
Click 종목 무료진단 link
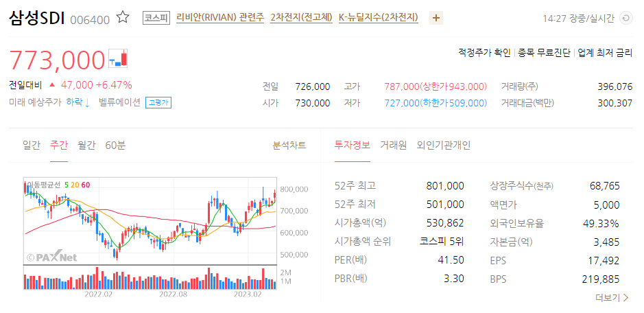[x=544, y=53]
